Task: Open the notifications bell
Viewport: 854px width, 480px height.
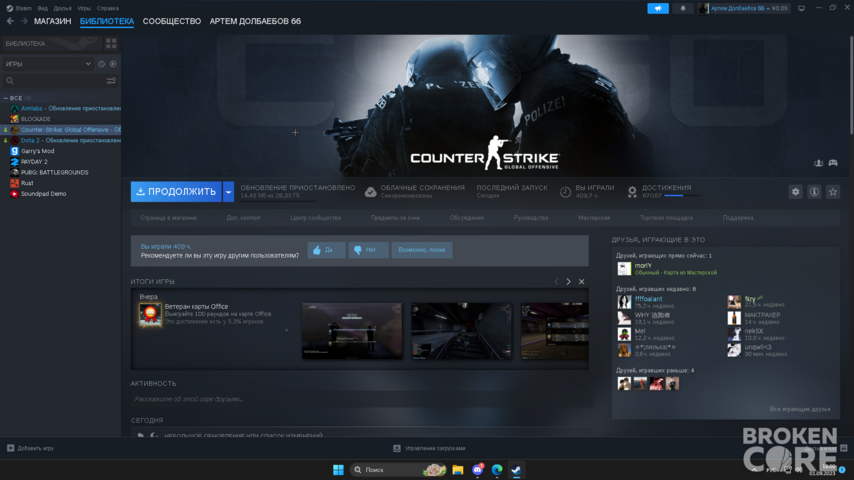Action: 683,8
